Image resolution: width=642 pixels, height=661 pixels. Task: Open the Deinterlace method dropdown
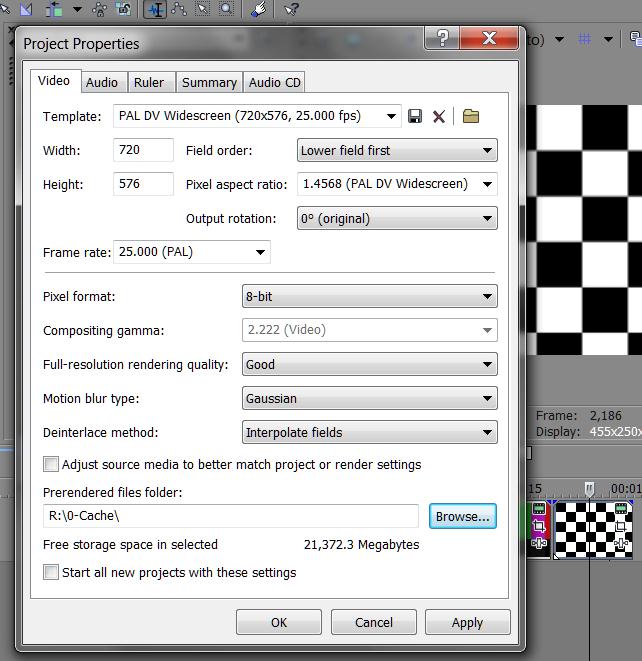[x=370, y=433]
